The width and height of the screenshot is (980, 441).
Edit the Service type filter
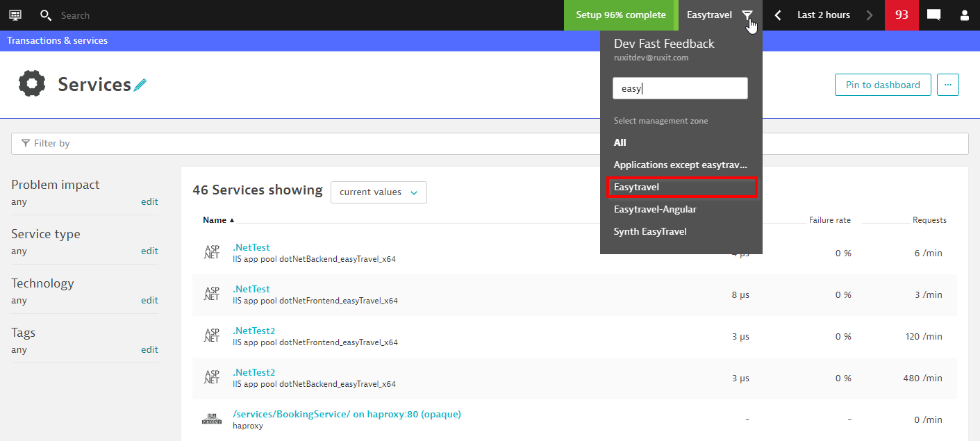click(149, 251)
